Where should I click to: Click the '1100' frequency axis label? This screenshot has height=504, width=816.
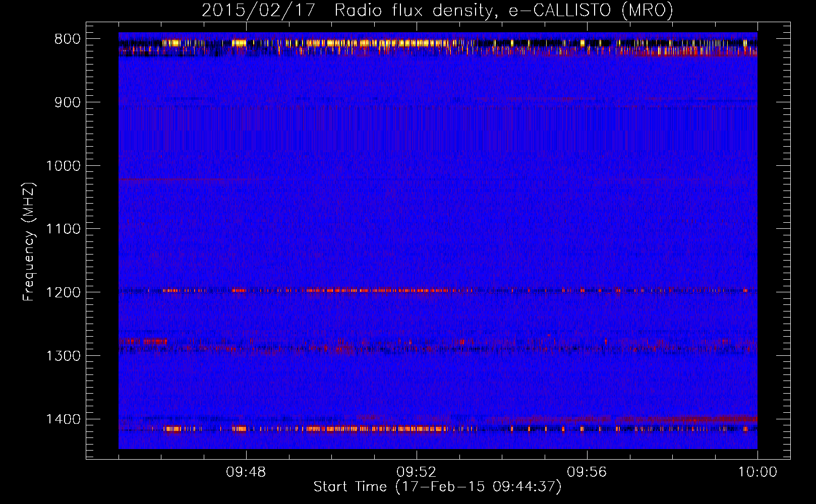[x=63, y=229]
